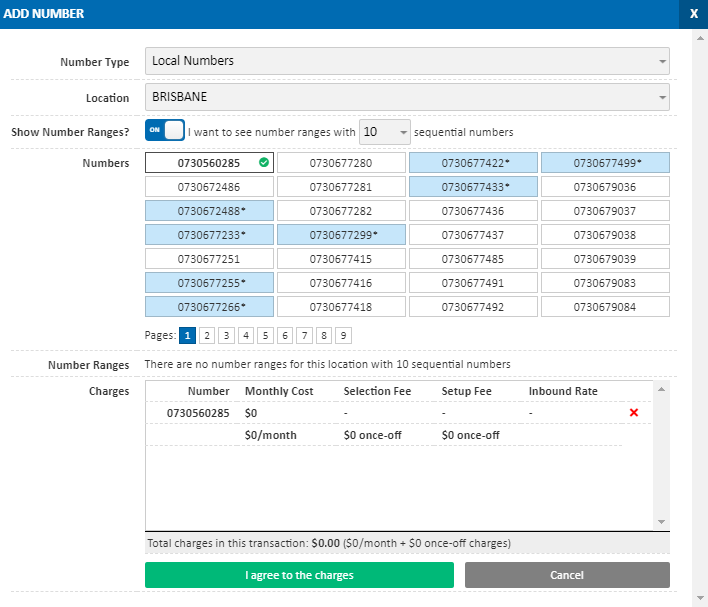The width and height of the screenshot is (708, 607).
Task: Go to numbers page 5
Action: tap(266, 336)
